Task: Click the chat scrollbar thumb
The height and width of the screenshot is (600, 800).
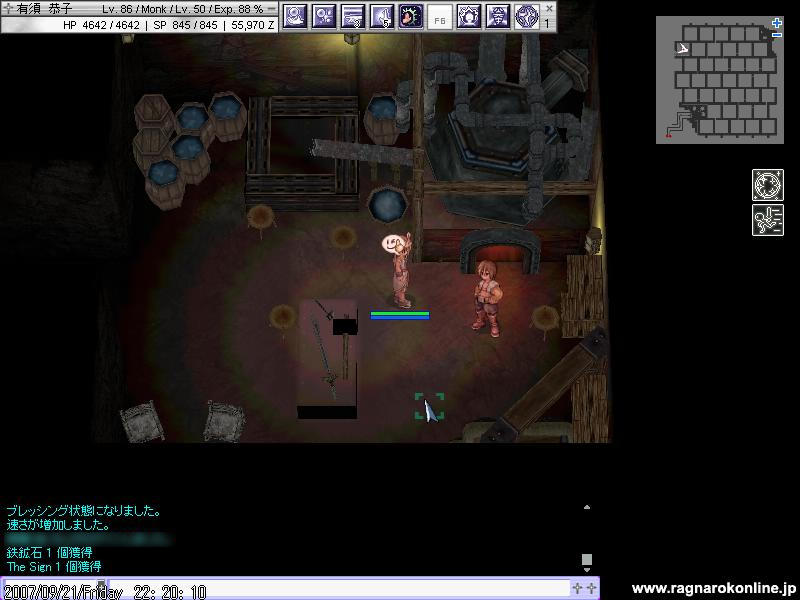Action: click(x=587, y=560)
